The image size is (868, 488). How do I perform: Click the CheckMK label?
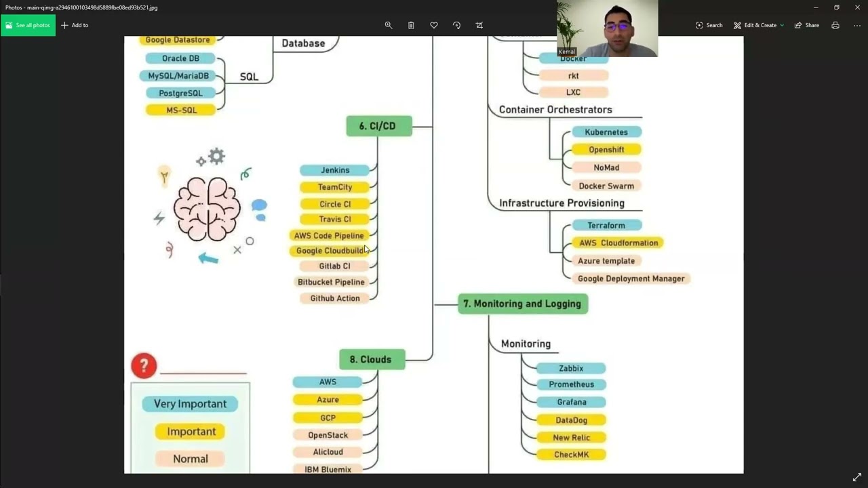point(571,455)
